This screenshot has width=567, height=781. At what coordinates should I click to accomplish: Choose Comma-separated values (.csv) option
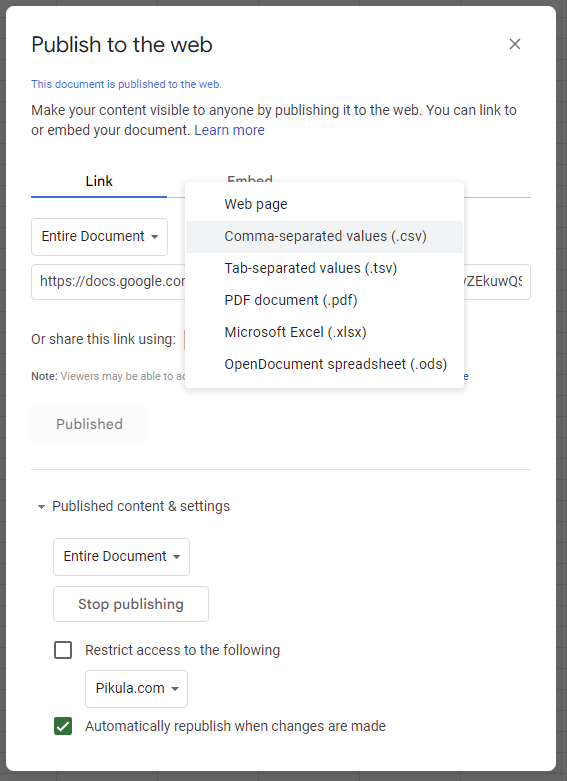coord(324,237)
